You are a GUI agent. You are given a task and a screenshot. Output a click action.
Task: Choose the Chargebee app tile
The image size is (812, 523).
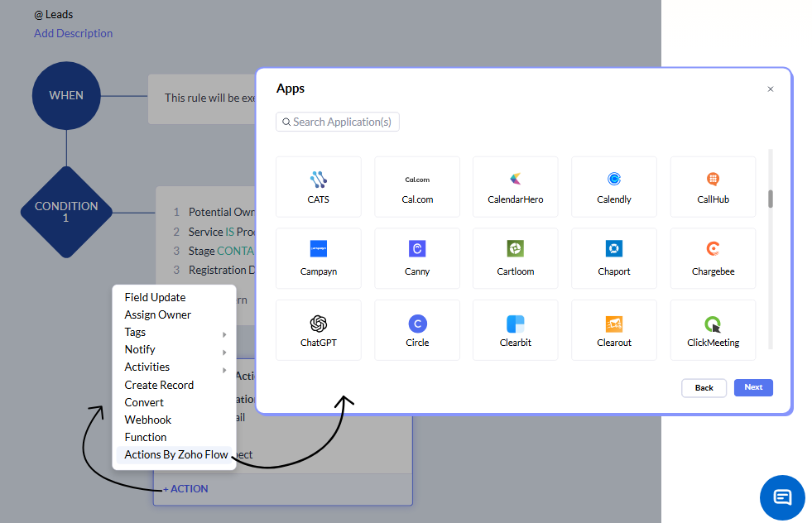714,258
